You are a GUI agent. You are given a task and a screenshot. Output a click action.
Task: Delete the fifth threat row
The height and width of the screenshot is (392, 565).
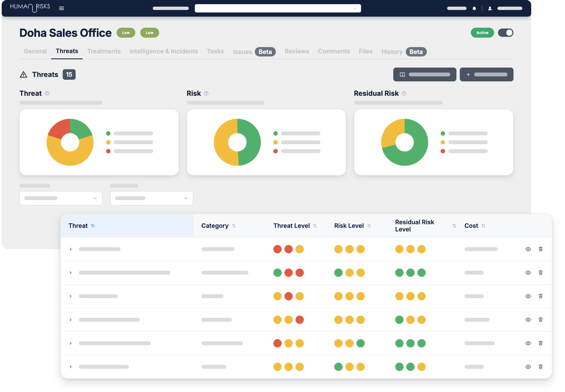click(x=540, y=343)
